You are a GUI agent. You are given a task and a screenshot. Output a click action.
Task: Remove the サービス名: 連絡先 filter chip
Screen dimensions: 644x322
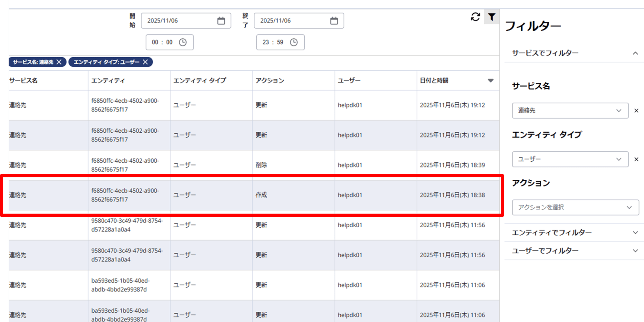pos(59,62)
